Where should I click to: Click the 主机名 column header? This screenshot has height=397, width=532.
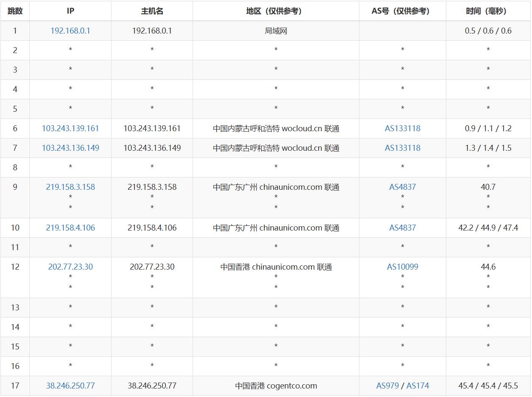[x=152, y=11]
